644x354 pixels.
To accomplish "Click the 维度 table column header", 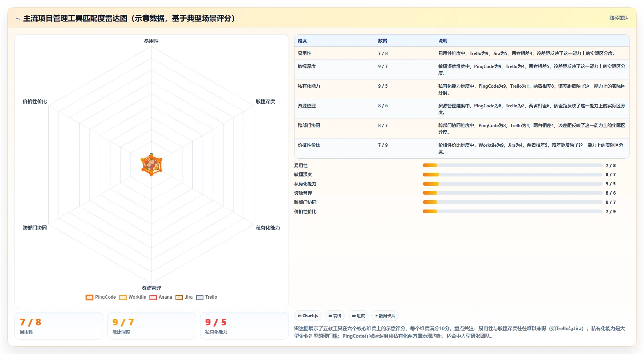I will tap(302, 41).
